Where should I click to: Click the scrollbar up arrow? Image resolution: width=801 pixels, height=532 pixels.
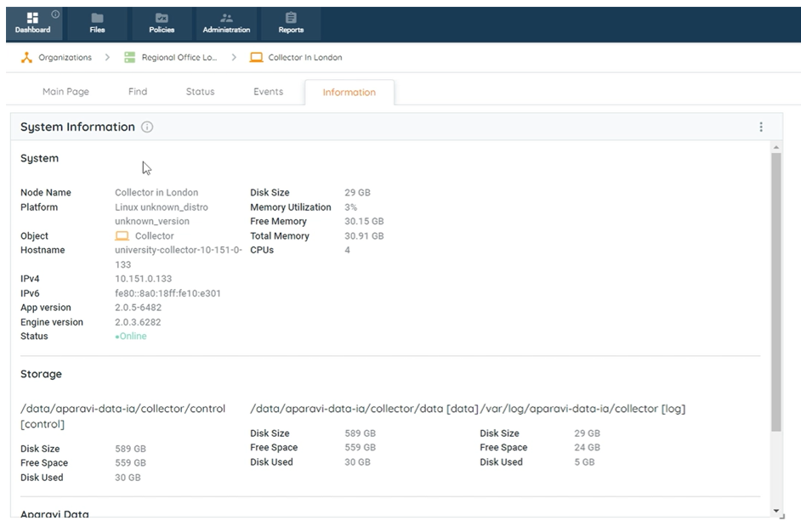[775, 147]
